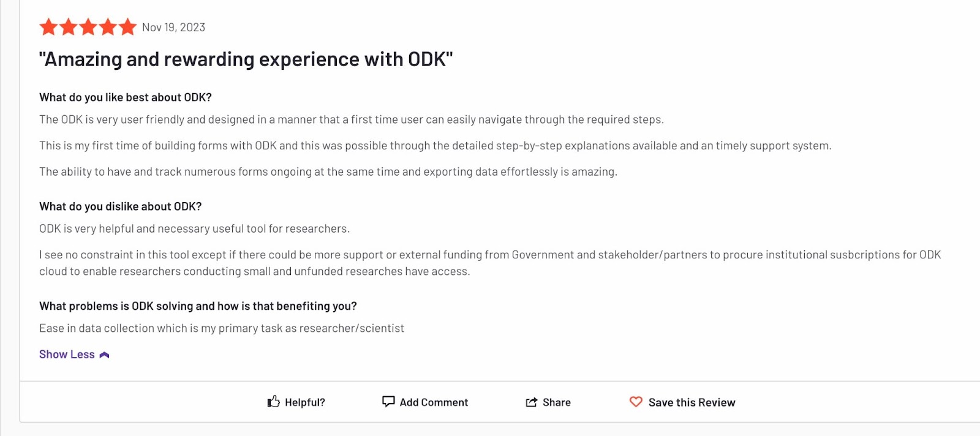Click the heading What do you like best

[126, 97]
